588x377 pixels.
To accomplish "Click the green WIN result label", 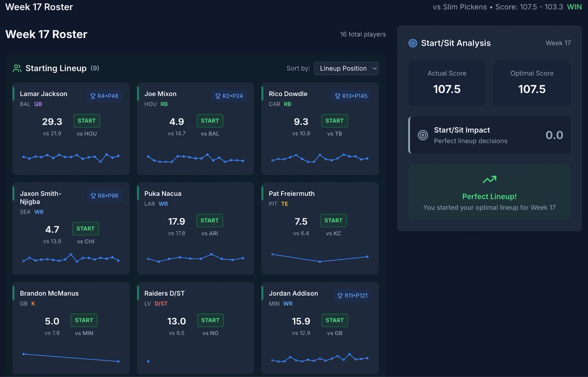I will [x=574, y=7].
